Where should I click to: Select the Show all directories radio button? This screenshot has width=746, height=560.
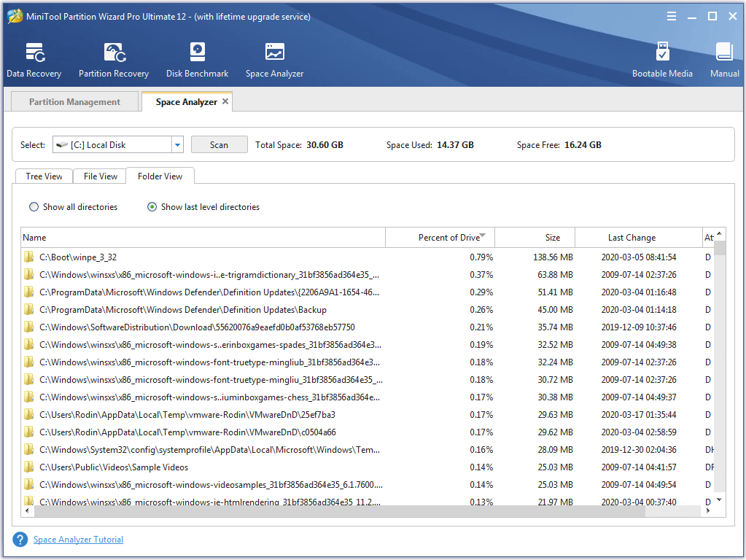[34, 207]
